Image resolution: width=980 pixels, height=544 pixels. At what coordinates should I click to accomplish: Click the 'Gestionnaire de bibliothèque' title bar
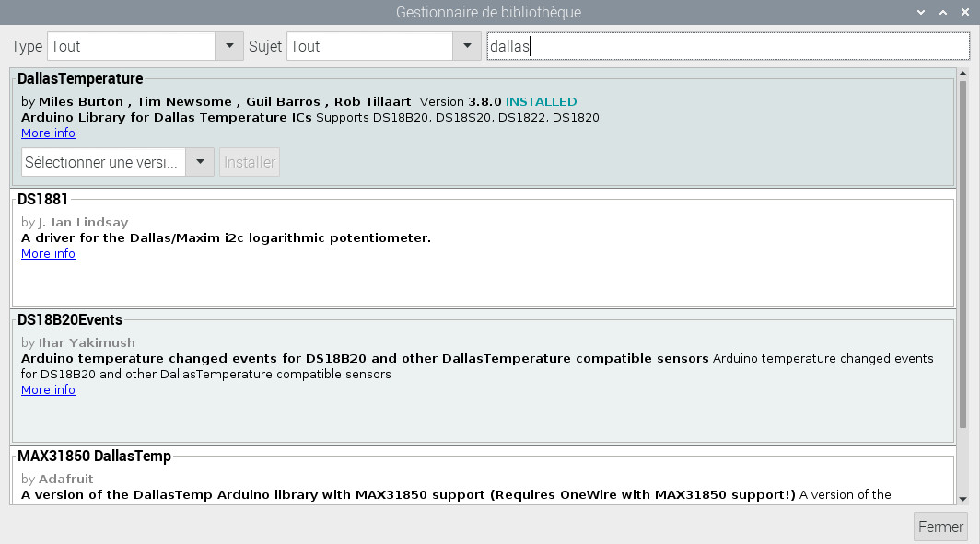(488, 12)
